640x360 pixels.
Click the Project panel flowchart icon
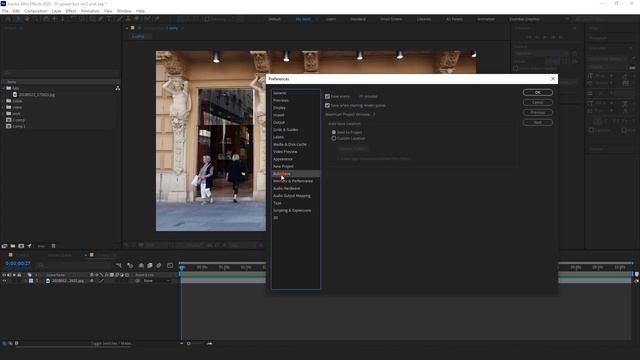pyautogui.click(x=118, y=88)
